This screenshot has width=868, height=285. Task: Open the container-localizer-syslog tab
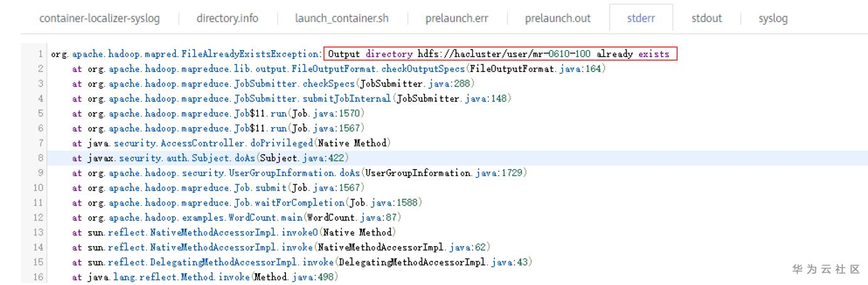[99, 19]
